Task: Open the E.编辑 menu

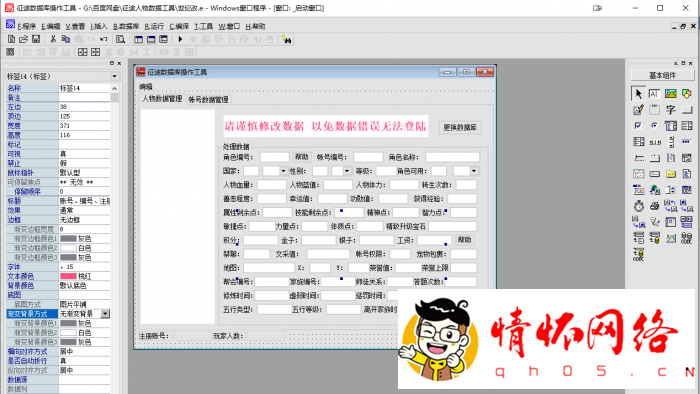Action: 50,26
